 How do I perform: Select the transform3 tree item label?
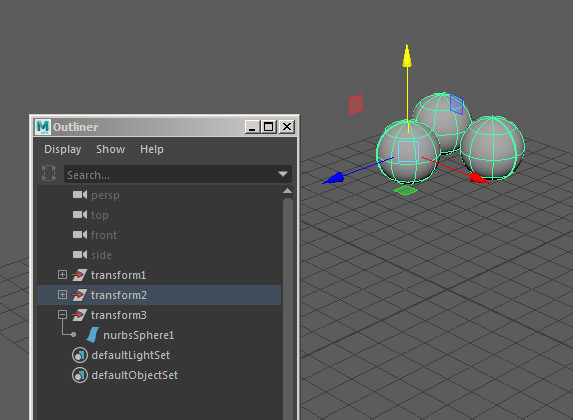pos(118,315)
